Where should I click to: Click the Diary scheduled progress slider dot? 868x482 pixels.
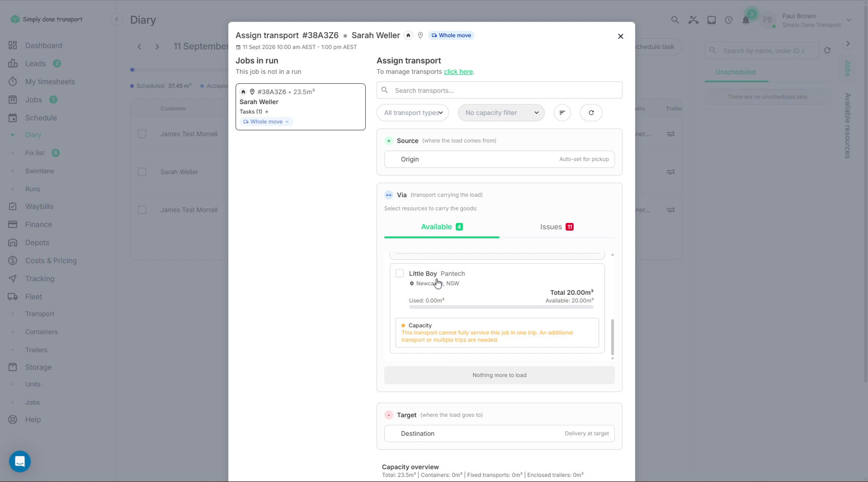point(132,70)
